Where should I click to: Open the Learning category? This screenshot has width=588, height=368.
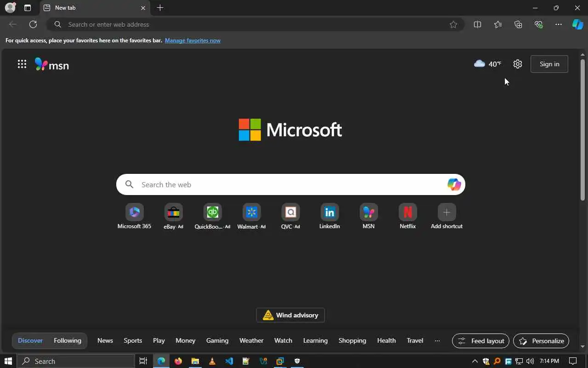point(315,340)
